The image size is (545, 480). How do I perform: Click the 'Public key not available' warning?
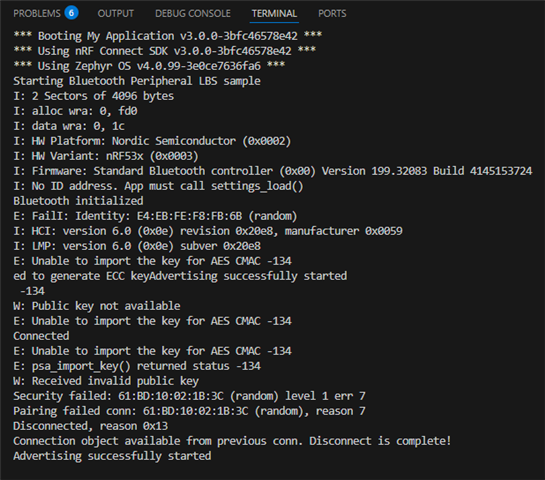97,306
